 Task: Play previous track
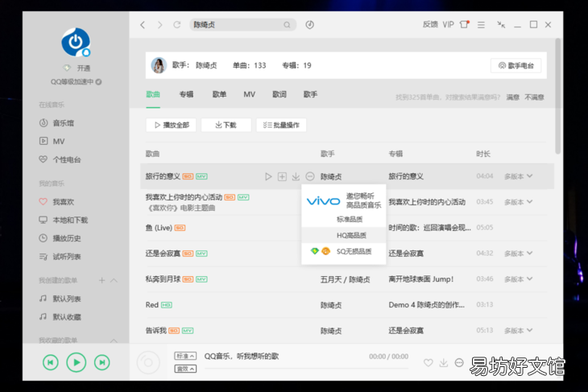pyautogui.click(x=51, y=362)
